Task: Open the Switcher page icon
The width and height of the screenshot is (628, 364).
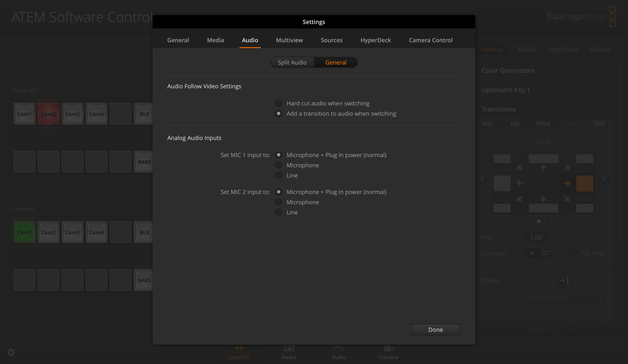Action: click(239, 351)
